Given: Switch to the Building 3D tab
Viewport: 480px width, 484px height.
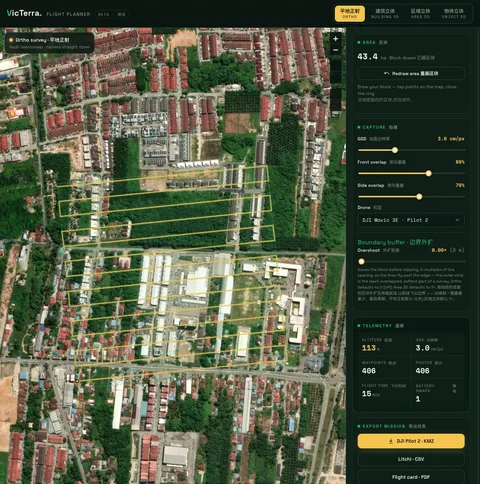Looking at the screenshot, I should pos(385,14).
